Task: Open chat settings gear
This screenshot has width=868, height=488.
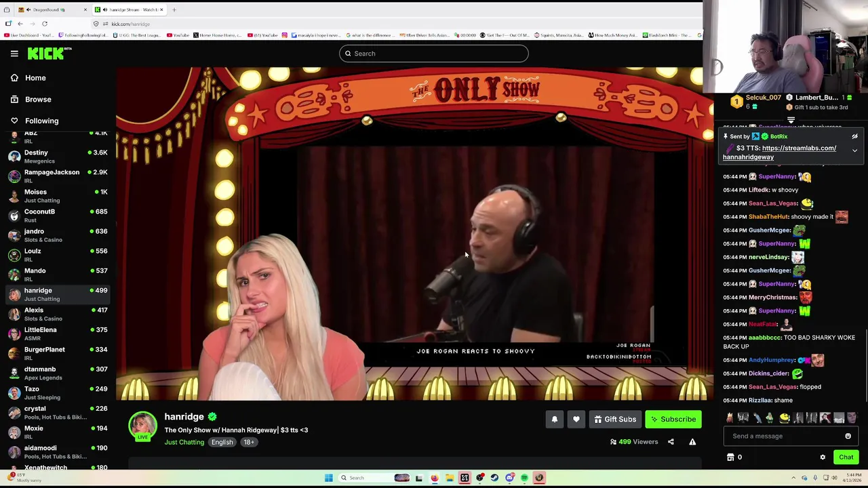Action: (x=823, y=457)
